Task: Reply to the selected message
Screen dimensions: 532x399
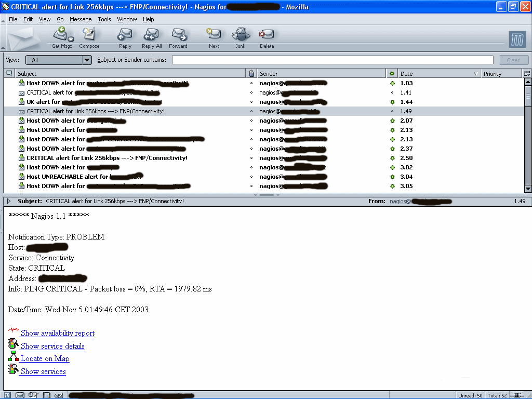Action: [125, 34]
